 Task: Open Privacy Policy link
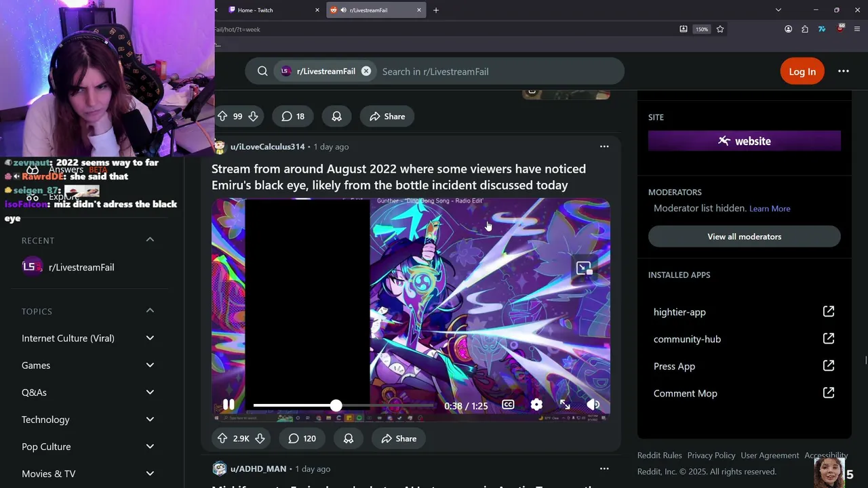(711, 455)
